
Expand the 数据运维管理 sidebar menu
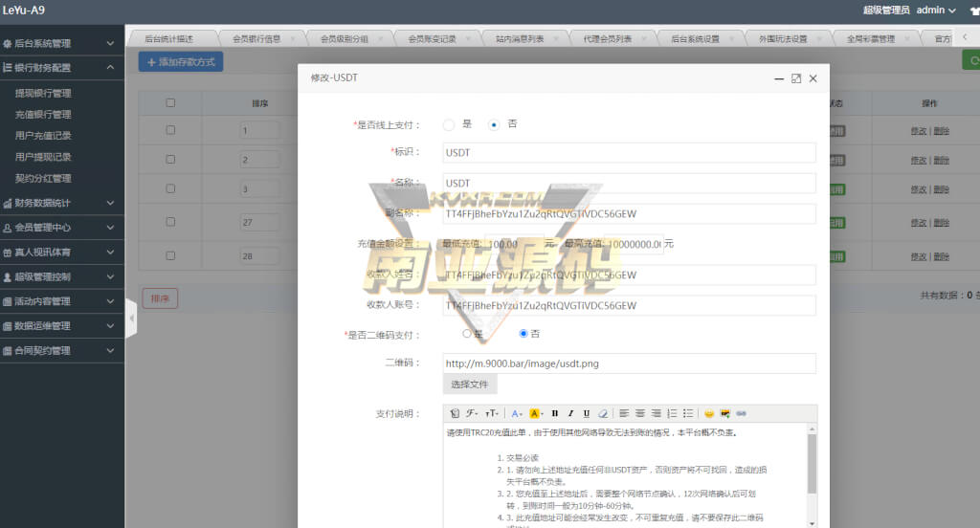point(62,326)
